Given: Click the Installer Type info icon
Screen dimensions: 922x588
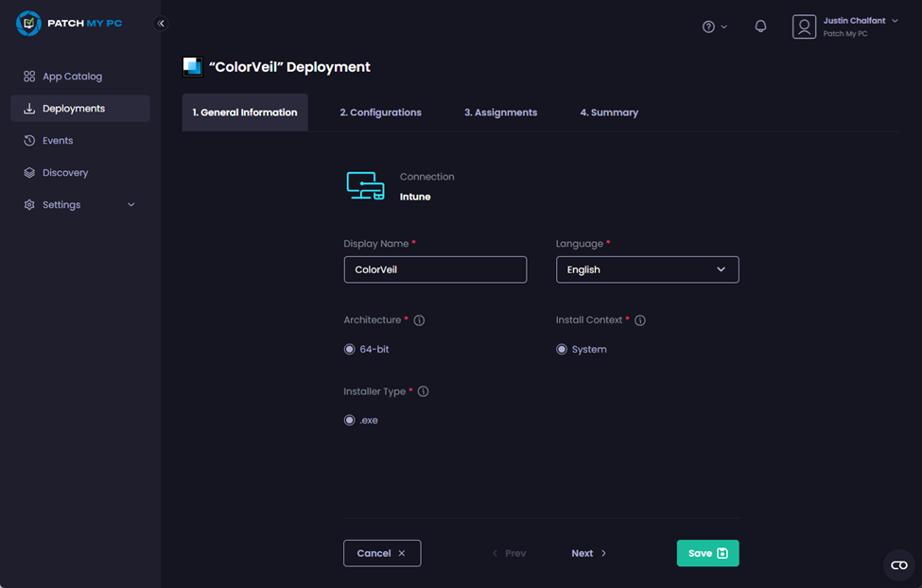Looking at the screenshot, I should click(x=423, y=390).
